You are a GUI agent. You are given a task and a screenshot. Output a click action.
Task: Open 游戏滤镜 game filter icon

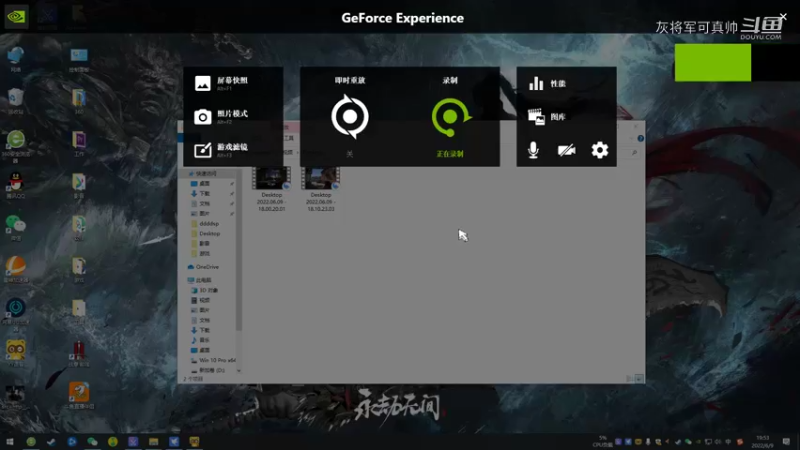coord(203,150)
